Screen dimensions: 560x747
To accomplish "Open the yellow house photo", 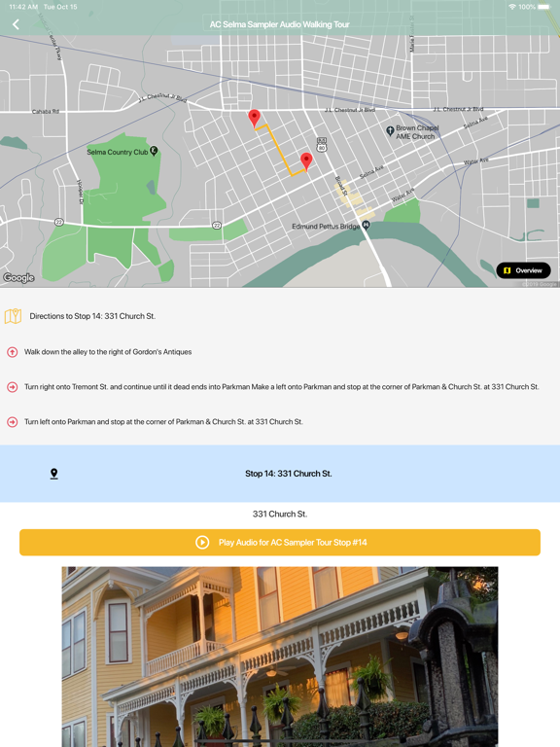I will click(x=280, y=657).
